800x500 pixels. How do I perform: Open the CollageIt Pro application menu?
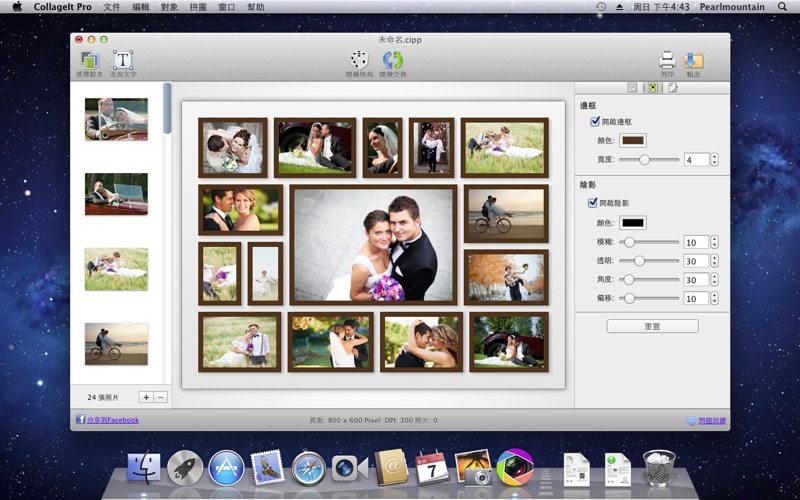pyautogui.click(x=63, y=7)
